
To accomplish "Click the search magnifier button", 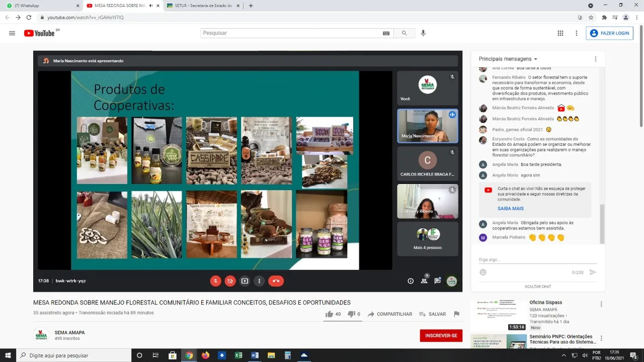I will coord(404,33).
